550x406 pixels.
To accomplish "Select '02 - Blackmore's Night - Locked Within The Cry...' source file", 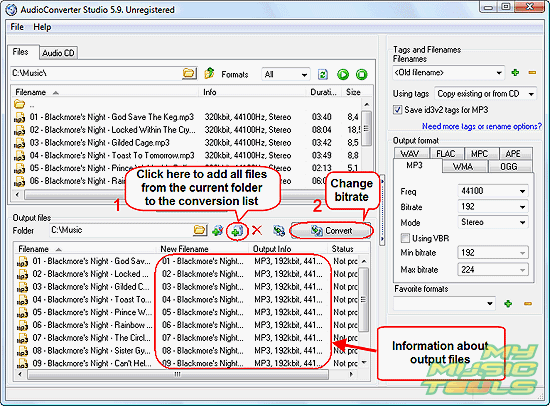I will click(x=113, y=130).
